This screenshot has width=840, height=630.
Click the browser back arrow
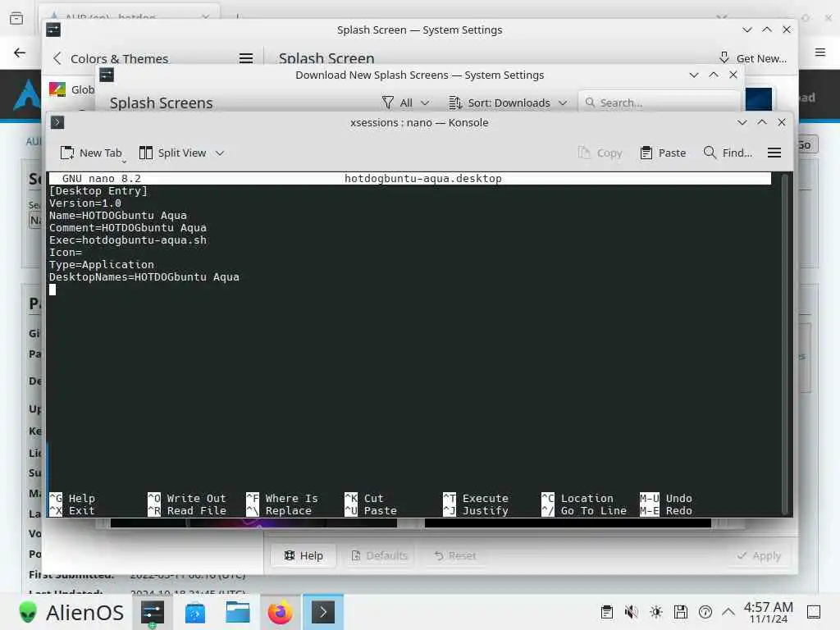click(x=20, y=52)
